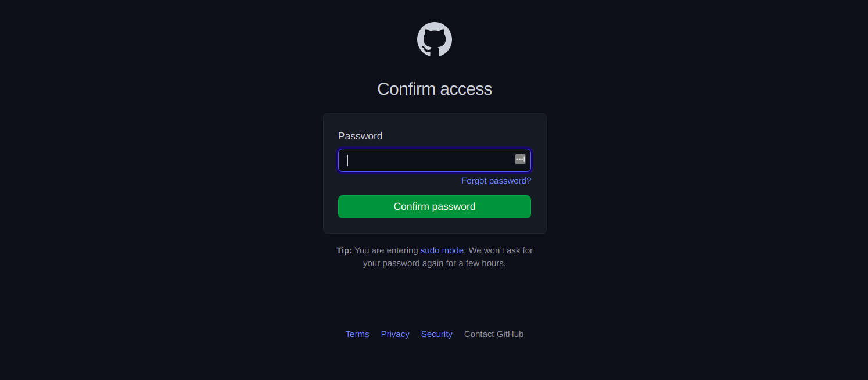Screen dimensions: 868x380
Task: Open the Privacy policy
Action: 395,334
